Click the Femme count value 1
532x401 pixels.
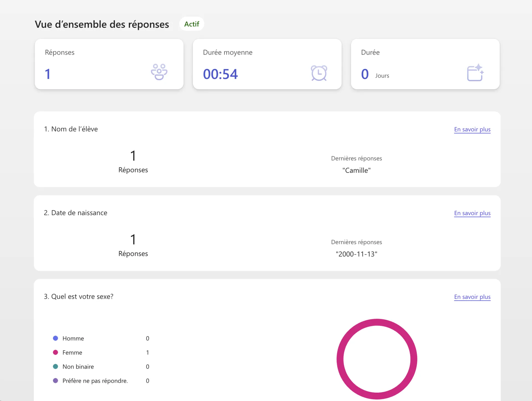[x=147, y=353]
